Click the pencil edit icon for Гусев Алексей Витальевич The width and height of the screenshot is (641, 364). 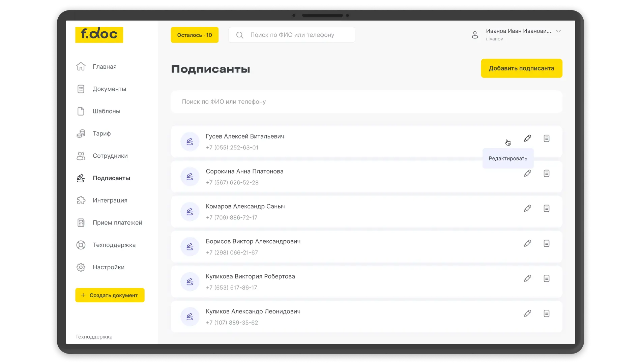pyautogui.click(x=527, y=138)
